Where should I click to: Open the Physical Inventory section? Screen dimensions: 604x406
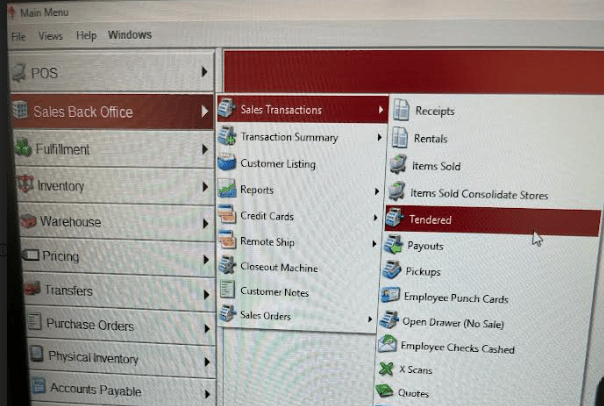[x=122, y=358]
